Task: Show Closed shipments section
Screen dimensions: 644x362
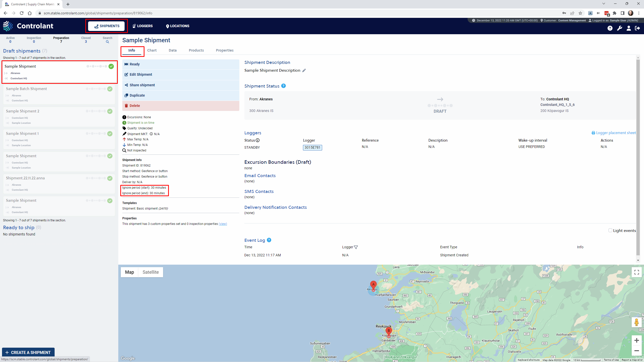Action: tap(86, 40)
